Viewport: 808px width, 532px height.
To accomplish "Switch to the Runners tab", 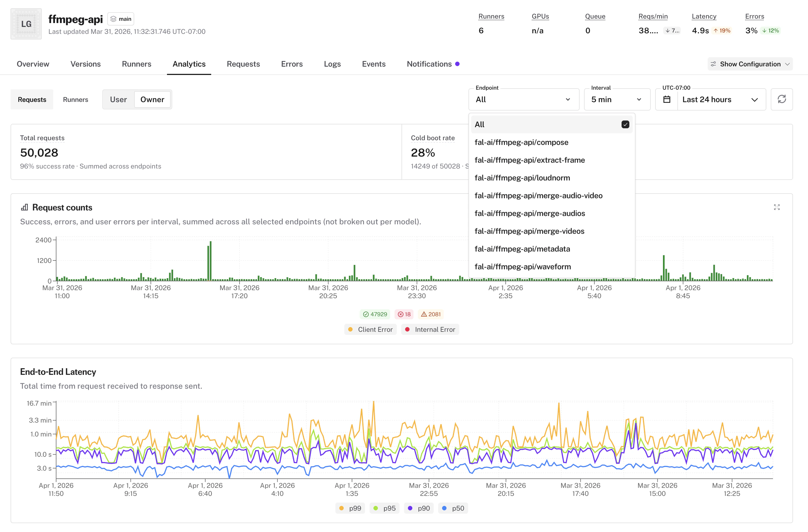I will (137, 64).
